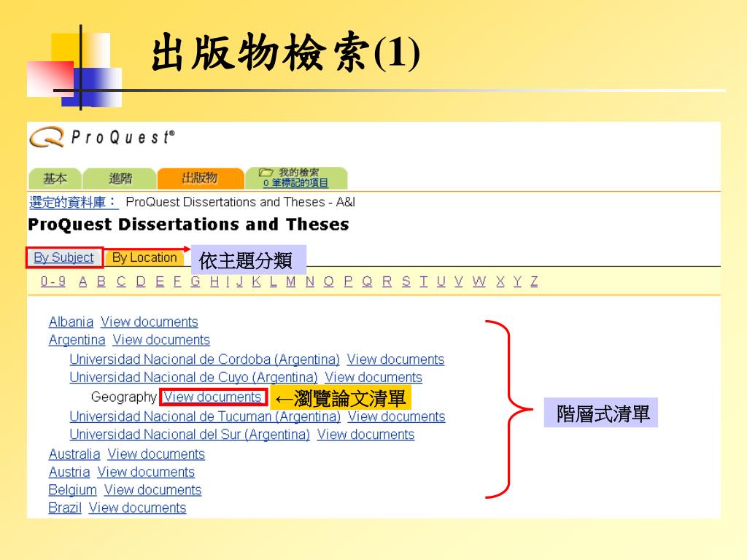Viewport: 747px width, 560px height.
Task: Jump to letter V index
Action: coord(459,281)
